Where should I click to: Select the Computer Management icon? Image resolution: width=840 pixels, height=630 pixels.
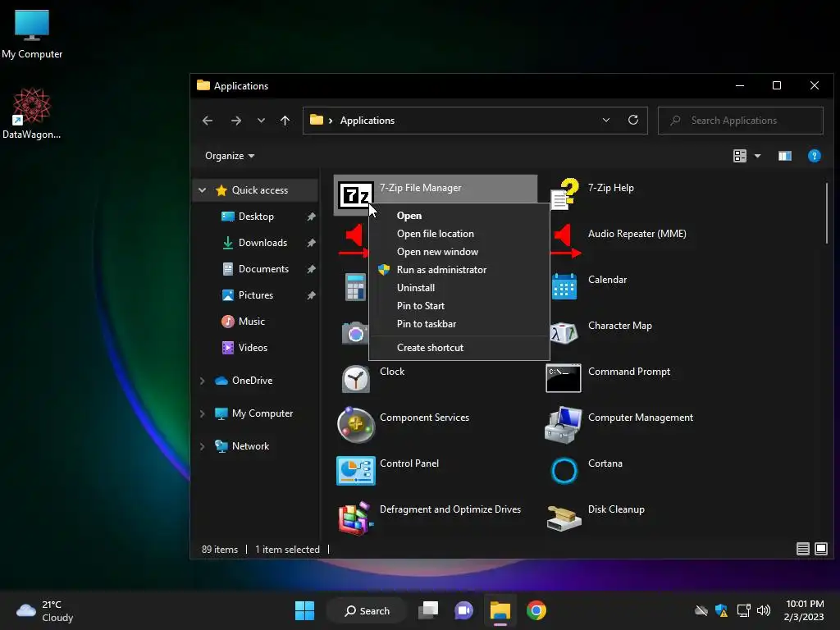[563, 425]
